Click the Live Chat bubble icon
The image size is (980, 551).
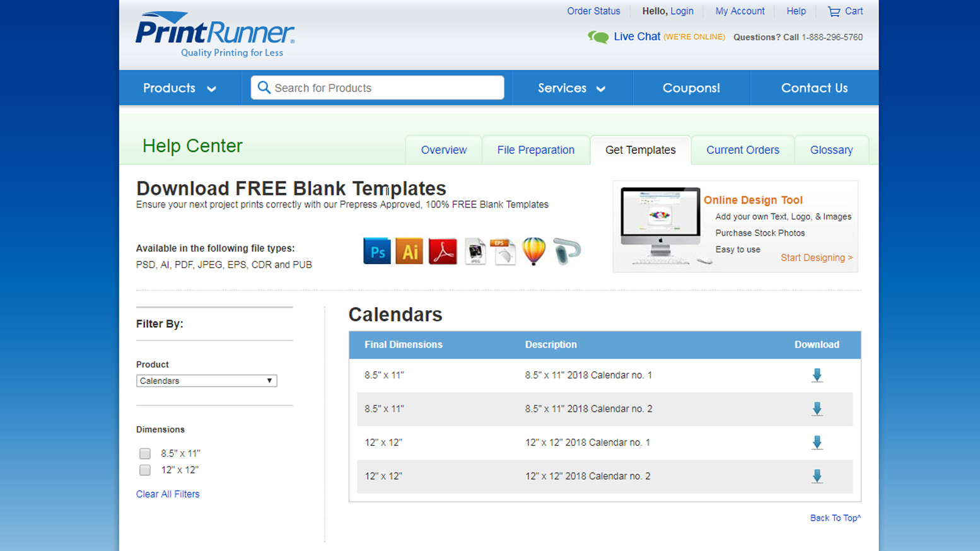point(598,37)
